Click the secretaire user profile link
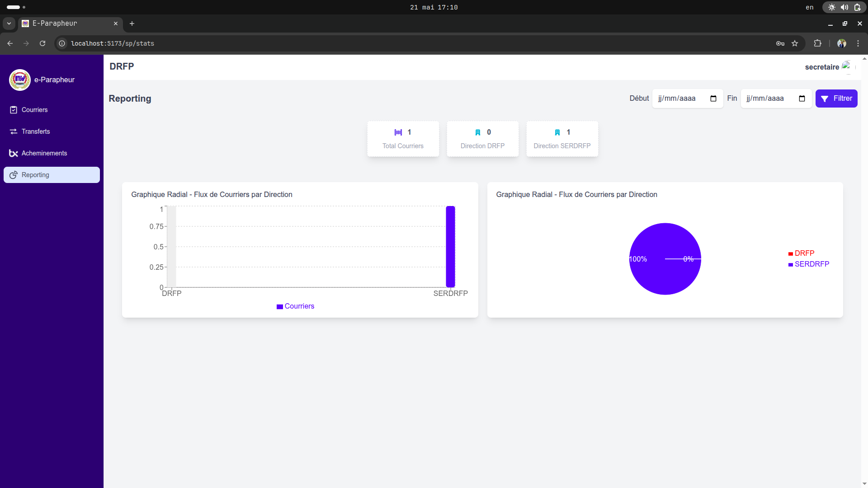Viewport: 868px width, 488px height. pyautogui.click(x=822, y=67)
